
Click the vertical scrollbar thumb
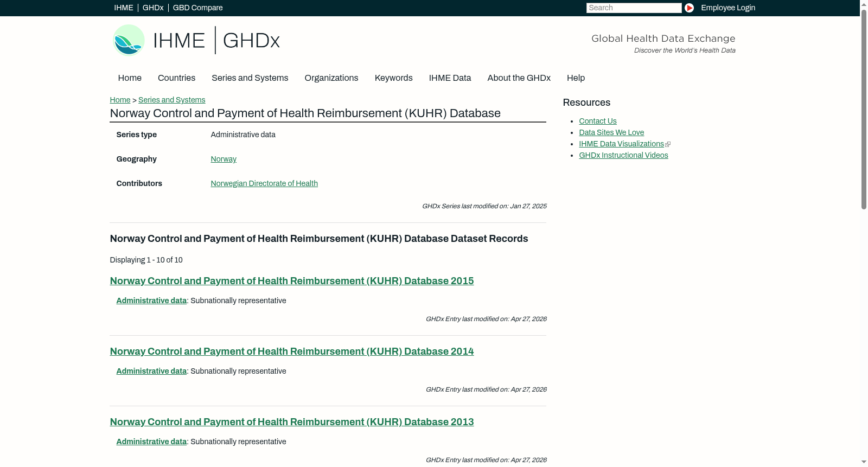pyautogui.click(x=864, y=109)
